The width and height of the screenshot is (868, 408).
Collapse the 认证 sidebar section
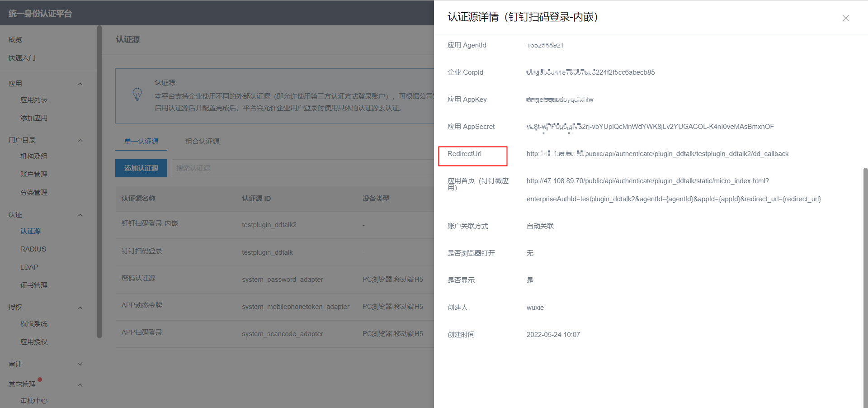(x=80, y=215)
